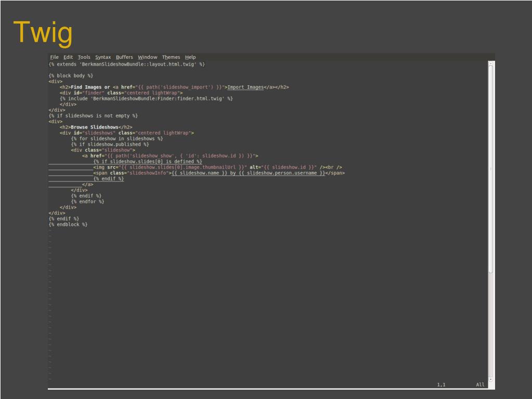532x399 pixels.
Task: Open the Window menu
Action: tap(148, 57)
